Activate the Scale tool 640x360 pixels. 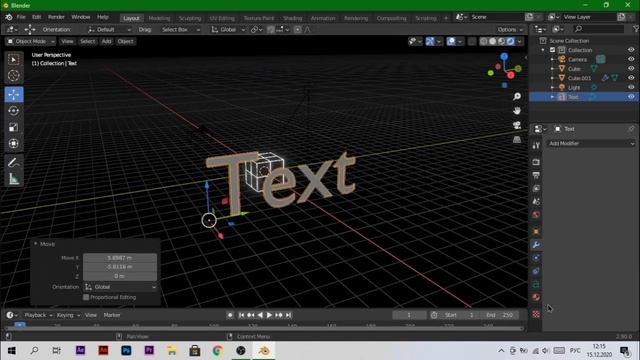pyautogui.click(x=13, y=127)
